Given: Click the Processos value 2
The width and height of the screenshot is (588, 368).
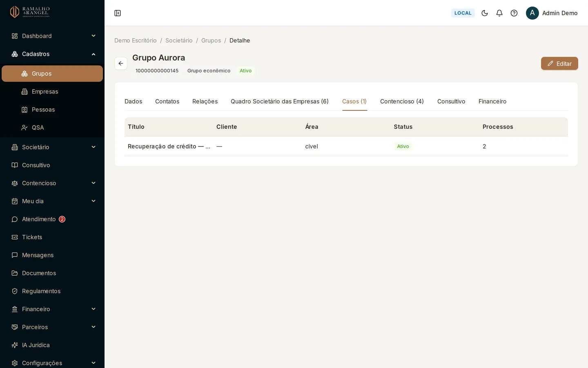Looking at the screenshot, I should click(484, 146).
